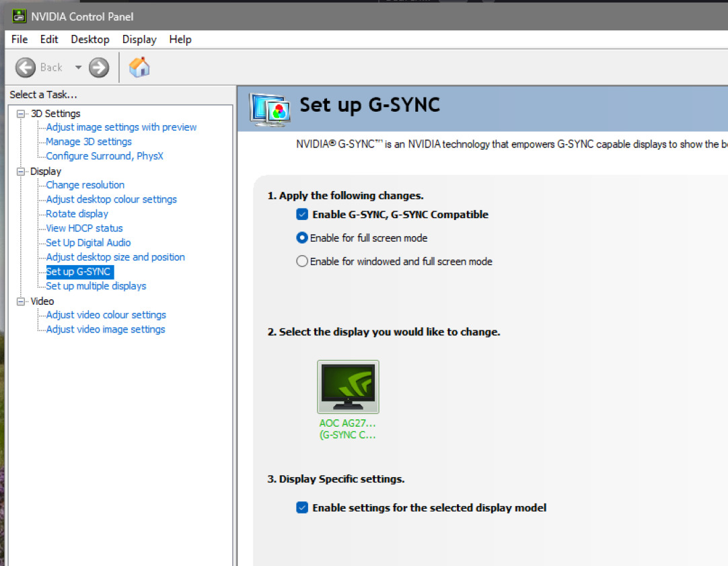728x566 pixels.
Task: Collapse the Display tree node
Action: [21, 172]
